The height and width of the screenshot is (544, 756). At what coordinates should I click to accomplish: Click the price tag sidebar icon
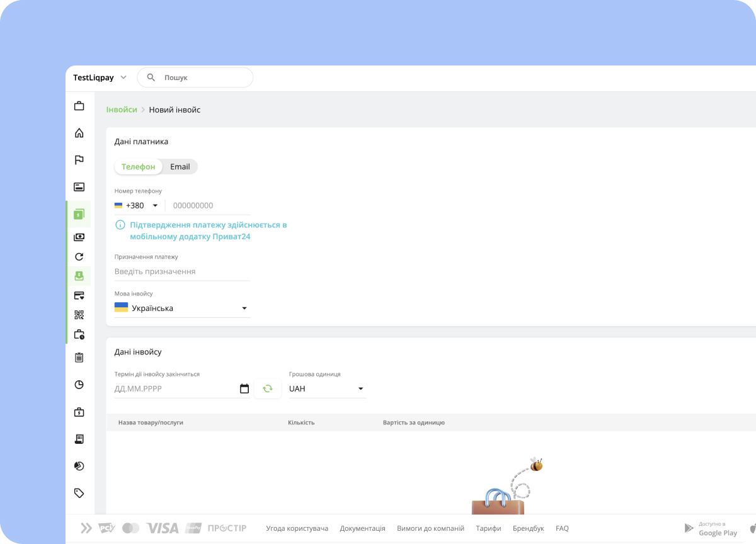[x=79, y=493]
